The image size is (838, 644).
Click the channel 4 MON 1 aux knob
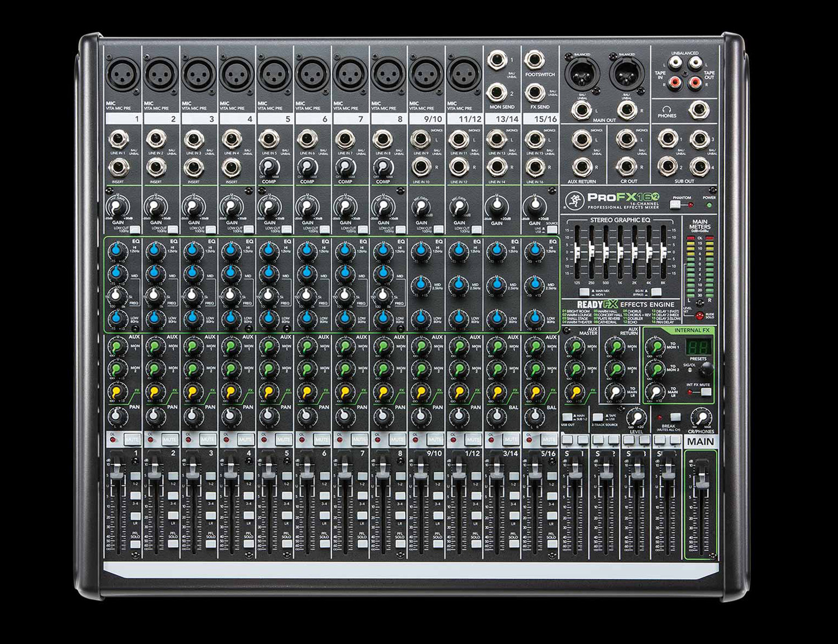pyautogui.click(x=231, y=347)
